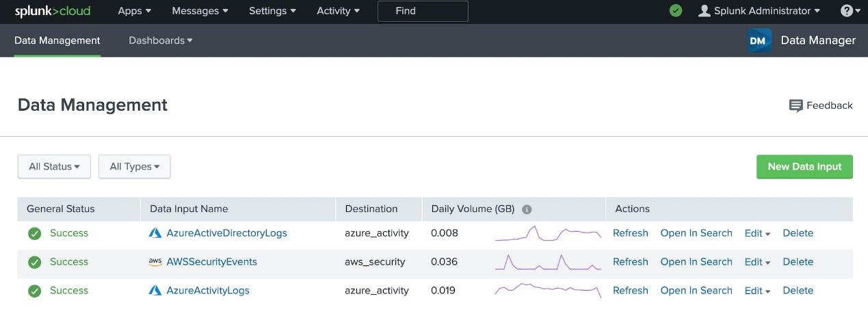
Task: Open Edit dropdown for AWSSecurityEvents row
Action: point(757,262)
